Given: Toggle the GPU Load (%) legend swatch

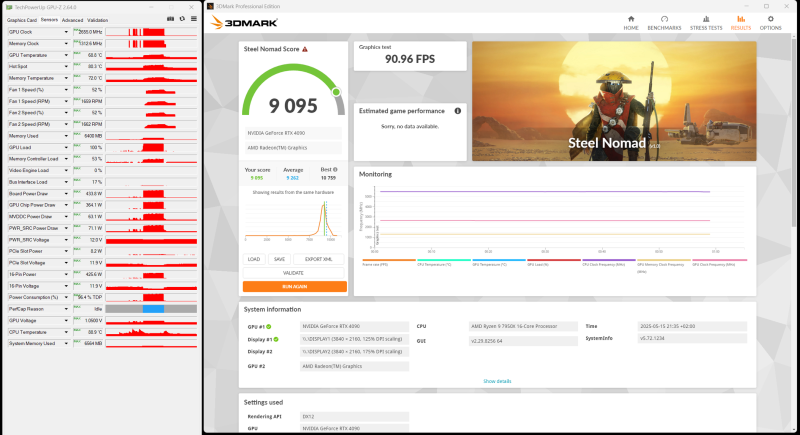Looking at the screenshot, I should click(554, 260).
